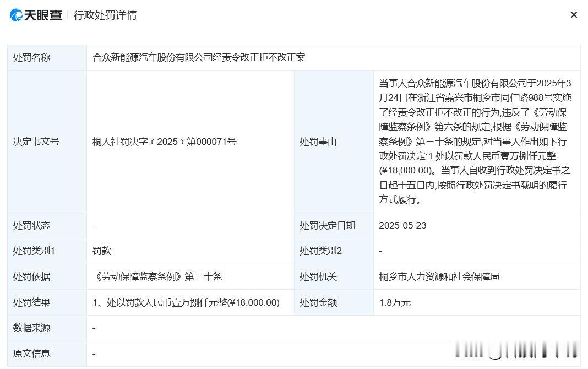Select document number 桐人社罚决字第000071号

(164, 142)
